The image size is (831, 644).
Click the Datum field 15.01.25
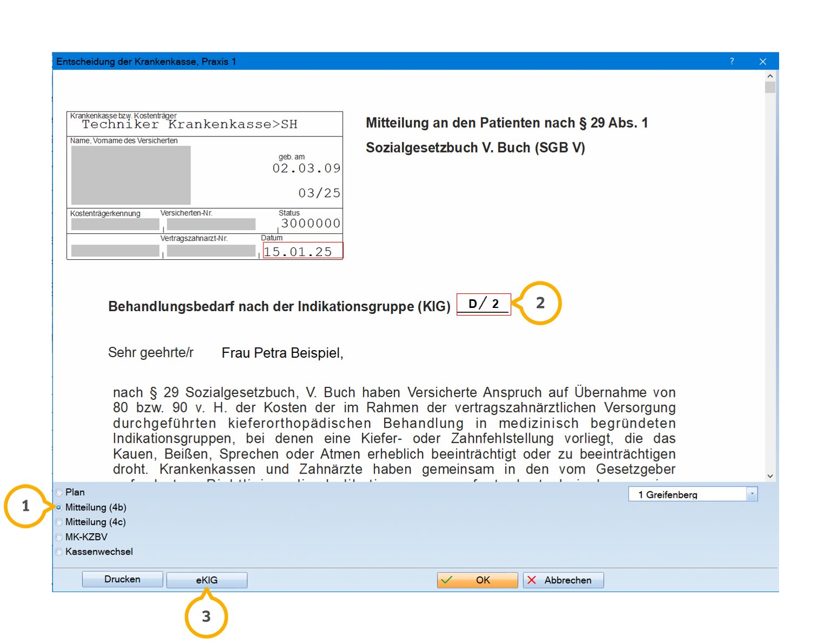303,251
